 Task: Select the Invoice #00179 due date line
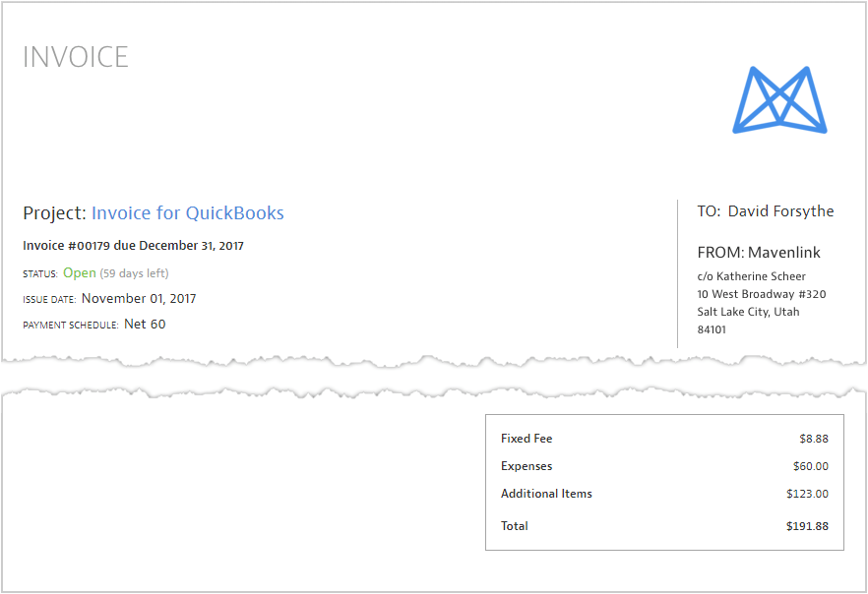click(133, 245)
